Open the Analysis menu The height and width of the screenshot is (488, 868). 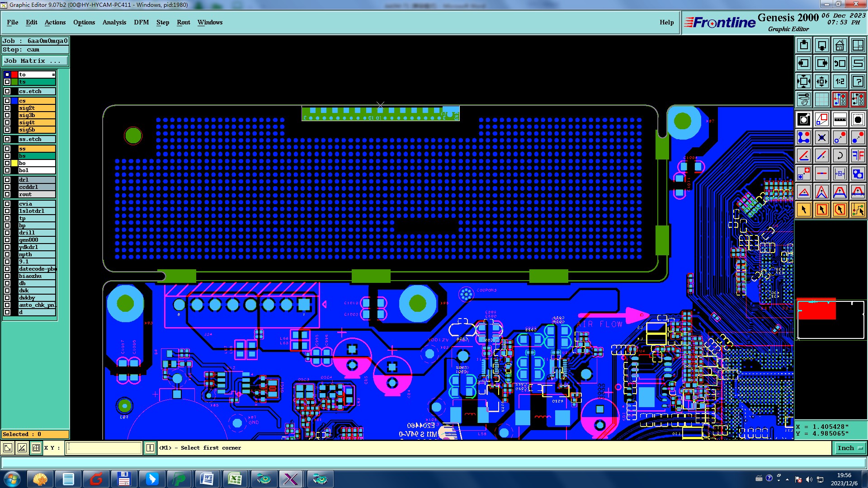[114, 22]
